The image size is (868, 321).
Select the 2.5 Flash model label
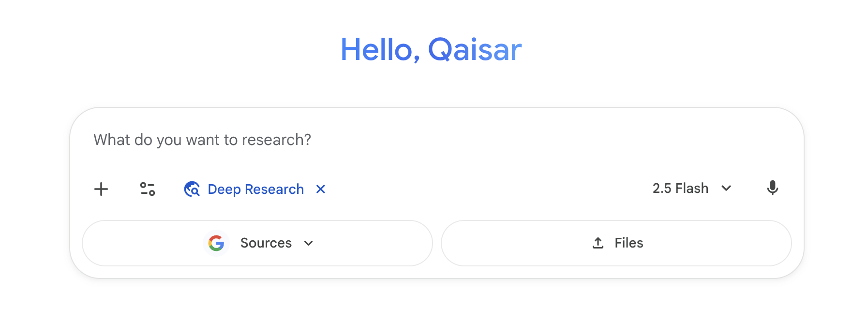click(x=680, y=189)
